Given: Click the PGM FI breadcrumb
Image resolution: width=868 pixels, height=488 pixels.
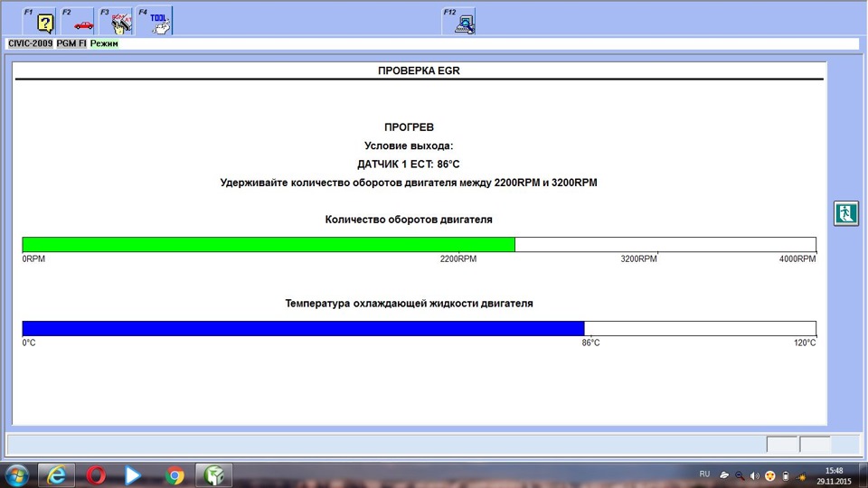Looking at the screenshot, I should click(71, 43).
